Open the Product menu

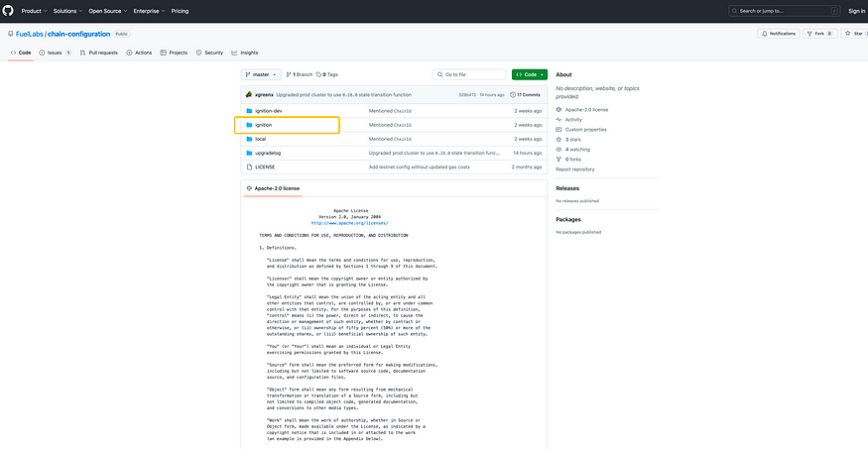[35, 11]
